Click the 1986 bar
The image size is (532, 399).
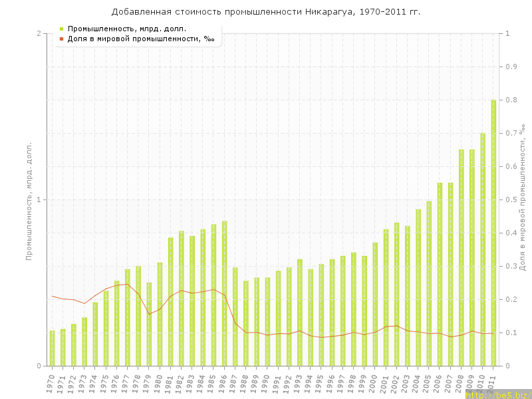click(x=225, y=293)
